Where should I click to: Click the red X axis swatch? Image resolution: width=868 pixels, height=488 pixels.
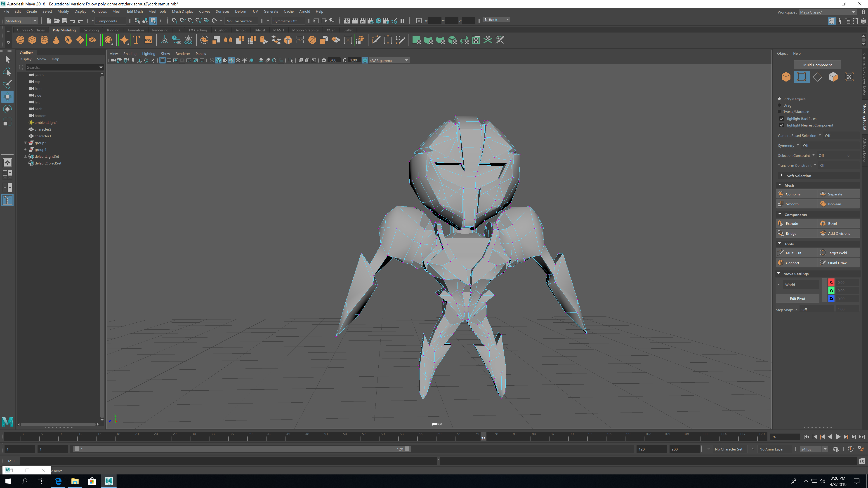[831, 282]
